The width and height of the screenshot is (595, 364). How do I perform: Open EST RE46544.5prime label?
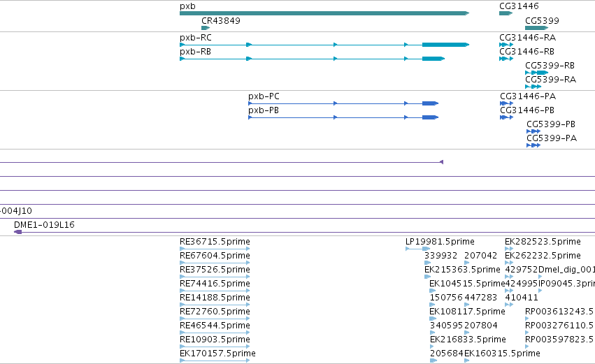(215, 326)
